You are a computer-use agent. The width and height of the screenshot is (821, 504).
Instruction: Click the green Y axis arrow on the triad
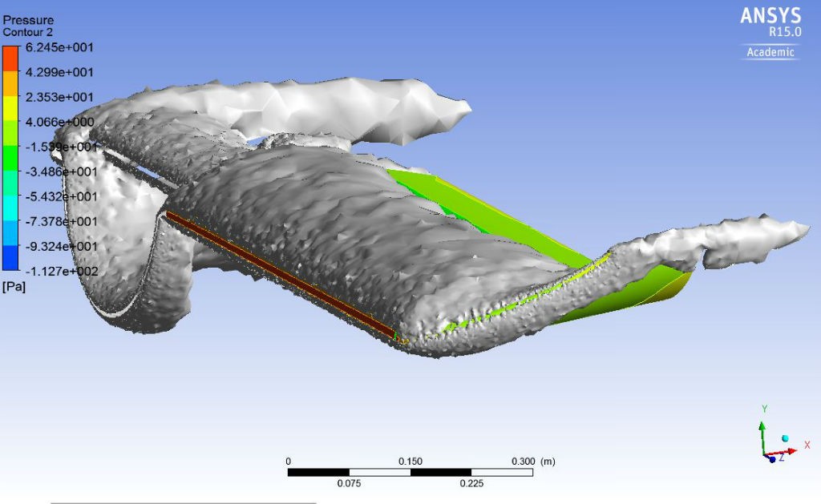(x=763, y=429)
